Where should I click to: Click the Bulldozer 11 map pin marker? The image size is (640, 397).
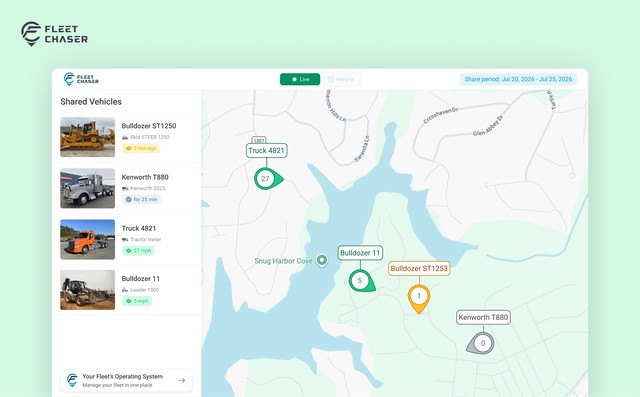361,280
